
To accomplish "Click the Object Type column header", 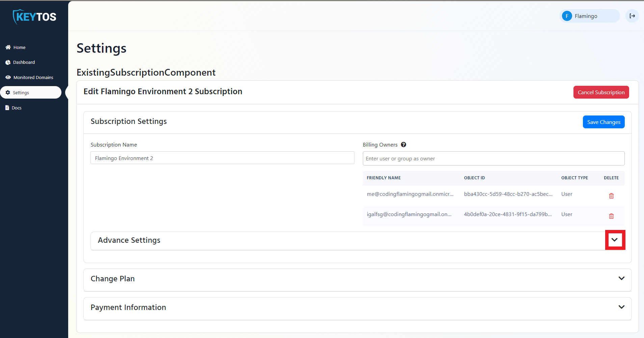I will [574, 178].
